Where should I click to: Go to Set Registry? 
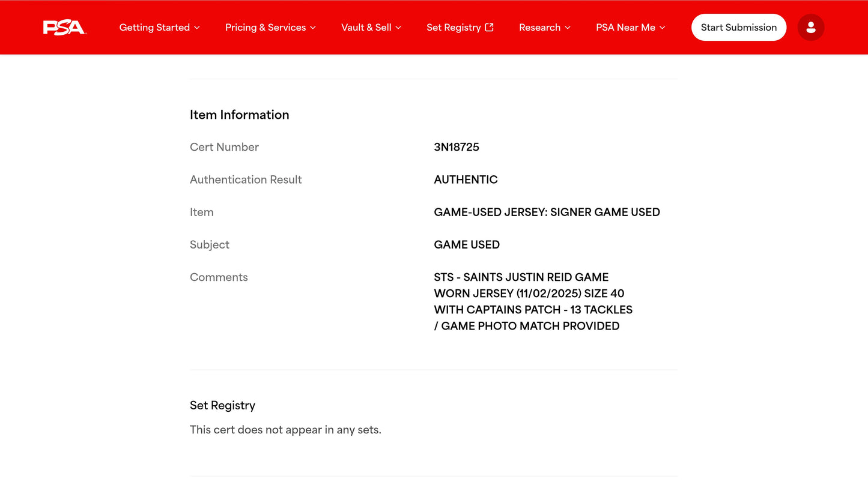(x=460, y=28)
